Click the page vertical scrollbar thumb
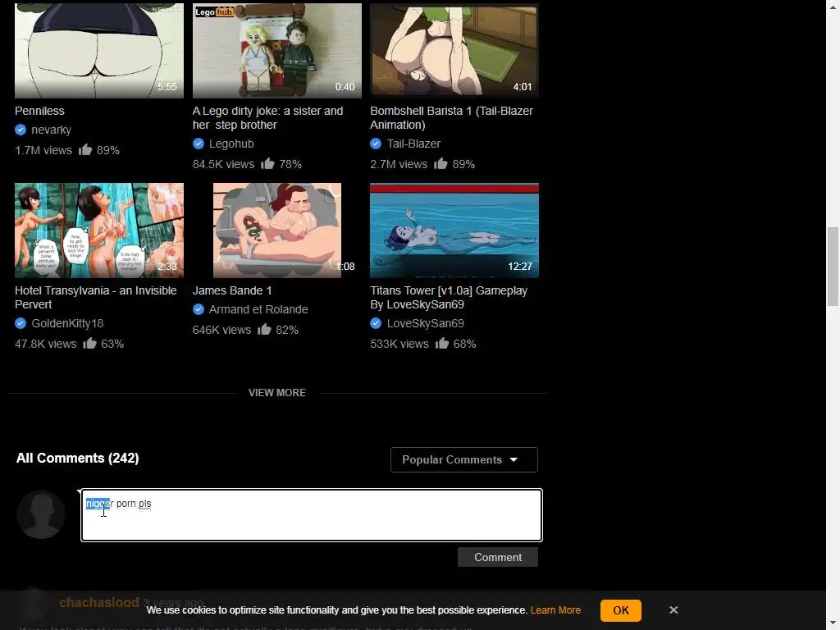This screenshot has width=840, height=630. click(833, 267)
